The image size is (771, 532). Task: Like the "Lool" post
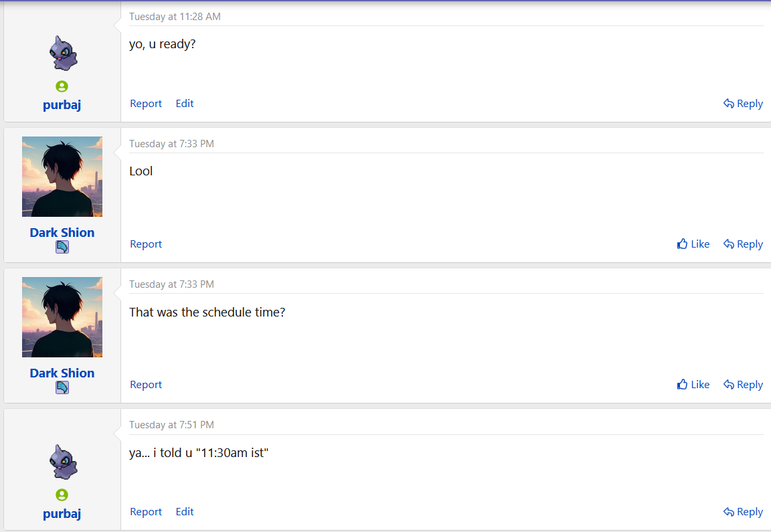pos(693,244)
